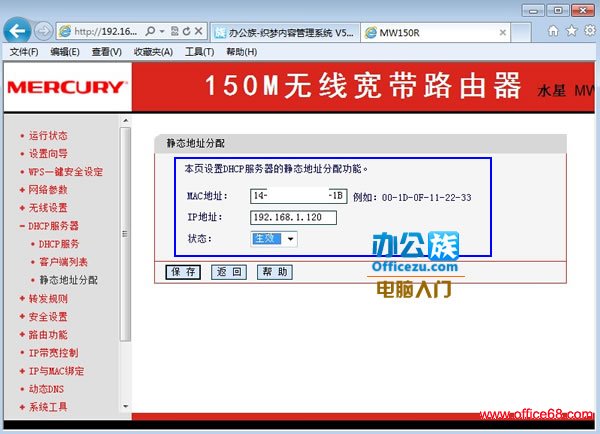Image resolution: width=600 pixels, height=434 pixels.
Task: Expand 转发规则 menu
Action: click(x=48, y=299)
